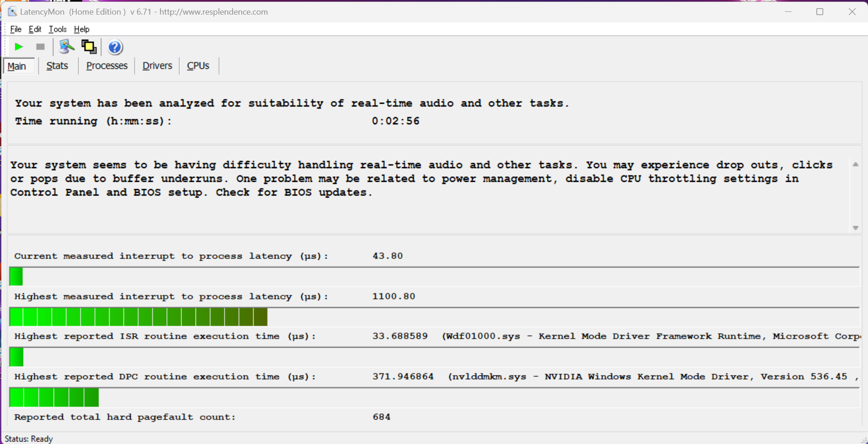868x444 pixels.
Task: Minimize the LatencyMon window
Action: click(x=788, y=12)
